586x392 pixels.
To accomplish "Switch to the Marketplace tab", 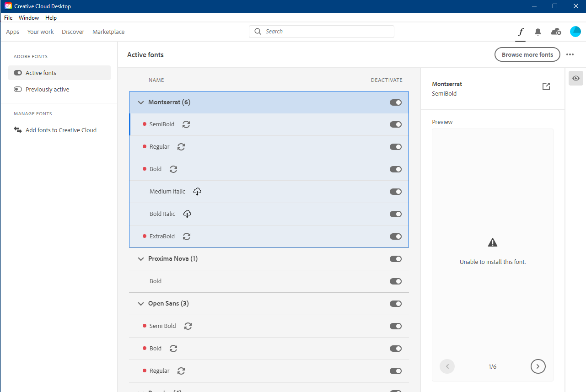I will (x=108, y=32).
